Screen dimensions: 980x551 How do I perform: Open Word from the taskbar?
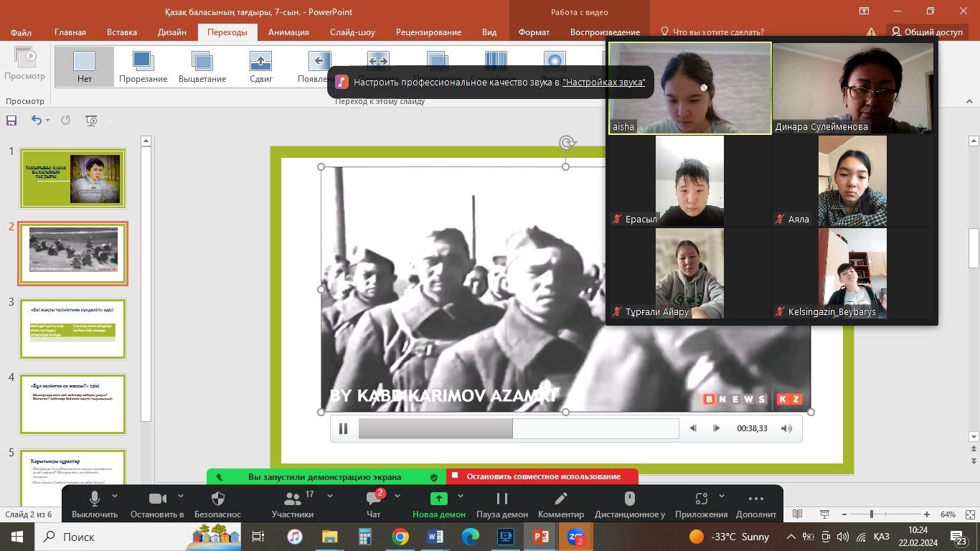tap(435, 537)
